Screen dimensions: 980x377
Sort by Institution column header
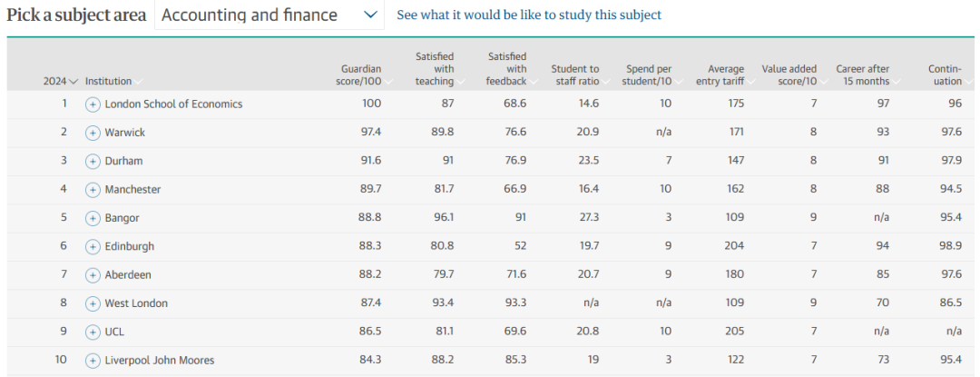tap(110, 81)
